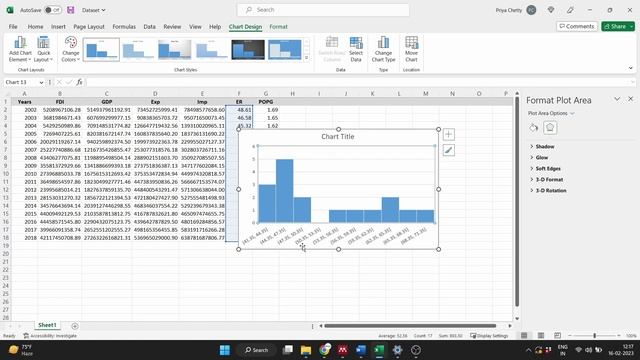Image resolution: width=640 pixels, height=360 pixels.
Task: Switch to the Format tab
Action: pyautogui.click(x=278, y=27)
